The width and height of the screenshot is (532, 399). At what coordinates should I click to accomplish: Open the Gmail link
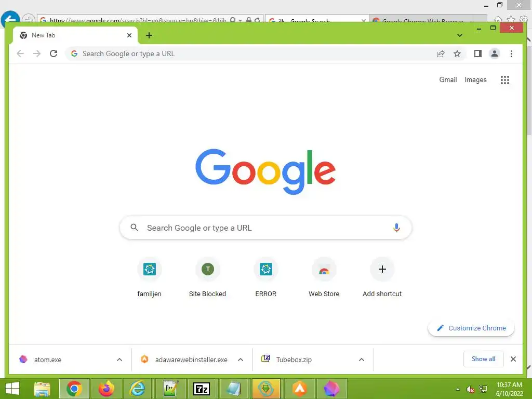[448, 79]
